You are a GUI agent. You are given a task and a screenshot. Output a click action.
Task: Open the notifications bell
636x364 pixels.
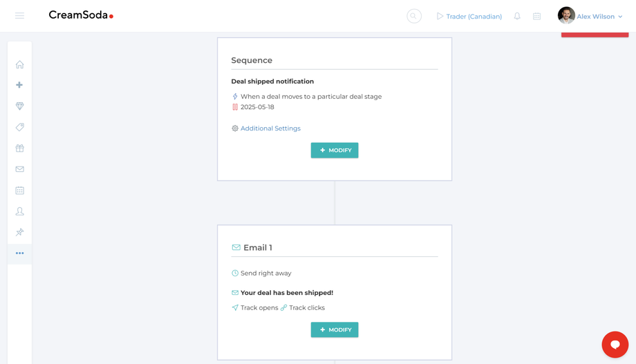tap(517, 16)
